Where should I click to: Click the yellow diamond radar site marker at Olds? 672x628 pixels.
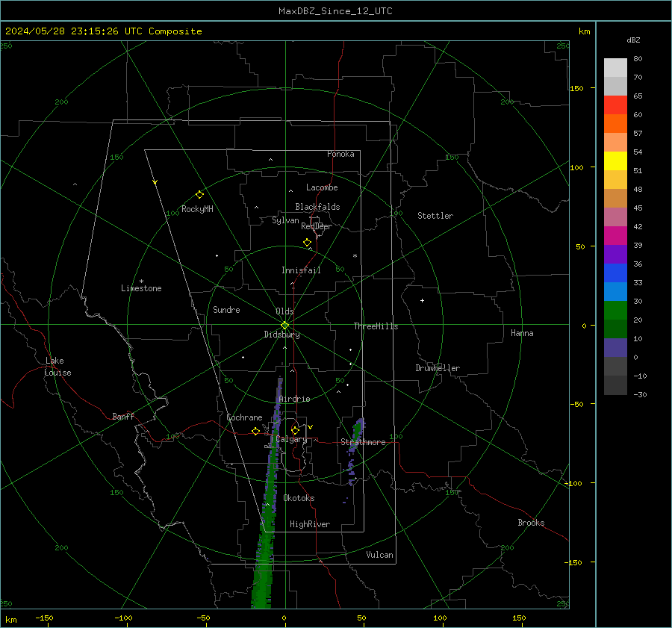(284, 326)
